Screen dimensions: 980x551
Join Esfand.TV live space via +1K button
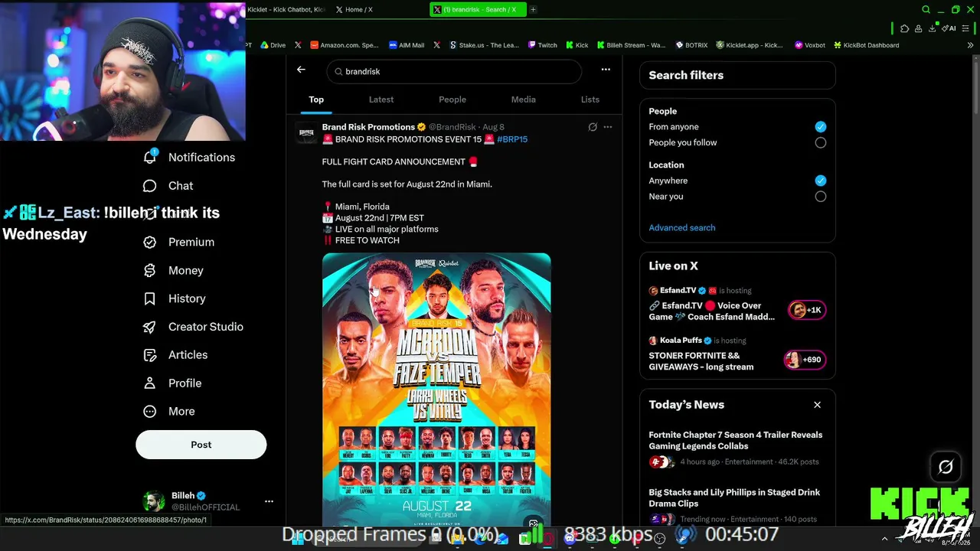(806, 310)
